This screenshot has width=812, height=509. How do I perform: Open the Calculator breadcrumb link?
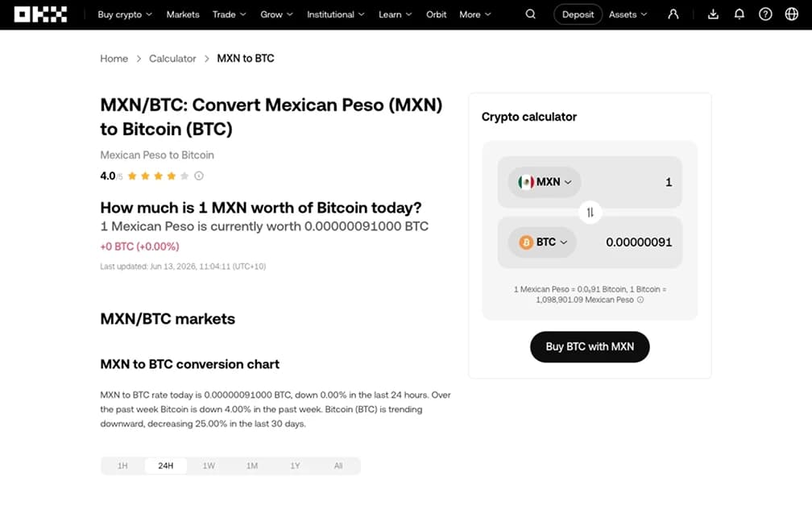tap(172, 59)
